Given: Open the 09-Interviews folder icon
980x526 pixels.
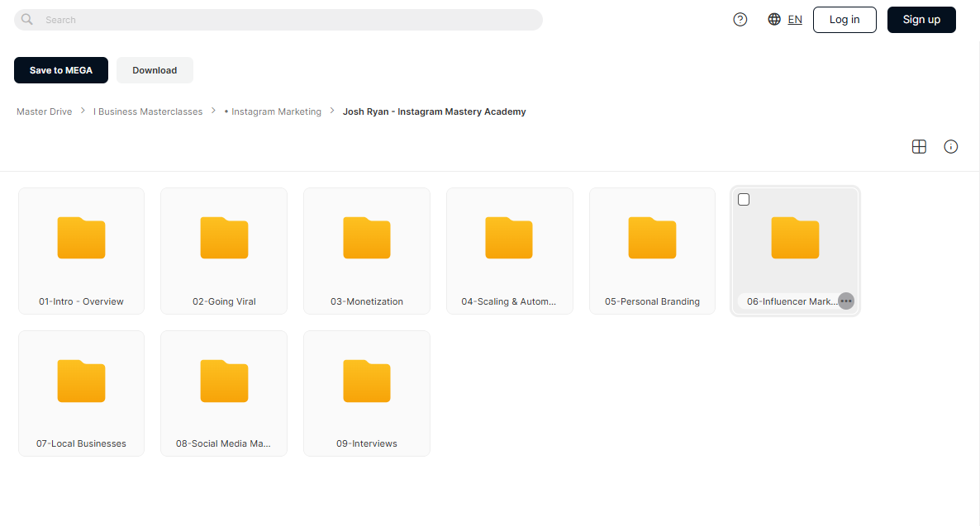Looking at the screenshot, I should point(367,381).
